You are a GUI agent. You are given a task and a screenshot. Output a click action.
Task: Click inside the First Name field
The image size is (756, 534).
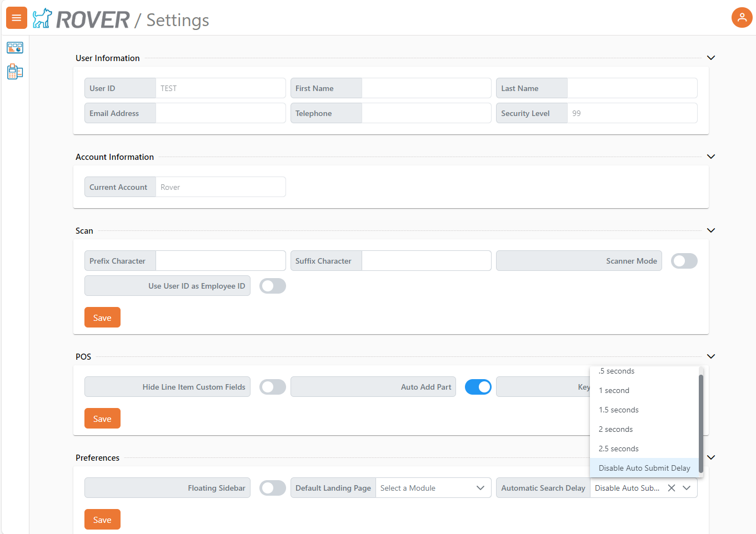[426, 88]
